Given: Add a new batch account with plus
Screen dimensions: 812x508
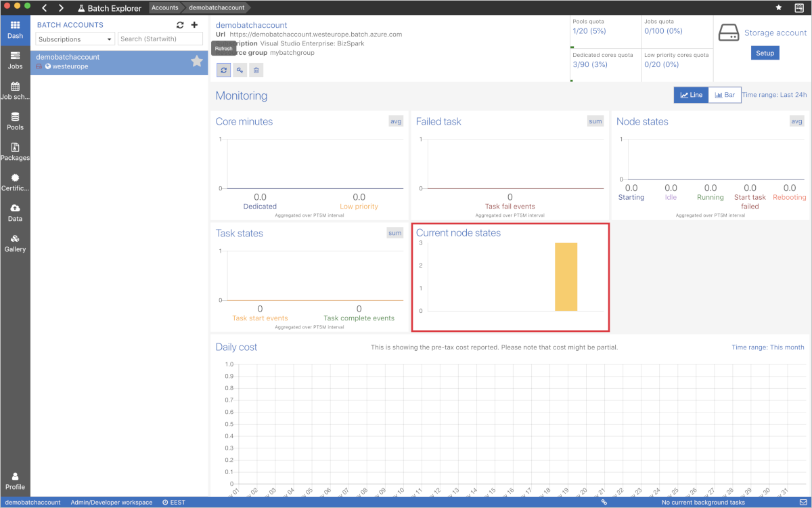Looking at the screenshot, I should tap(194, 25).
